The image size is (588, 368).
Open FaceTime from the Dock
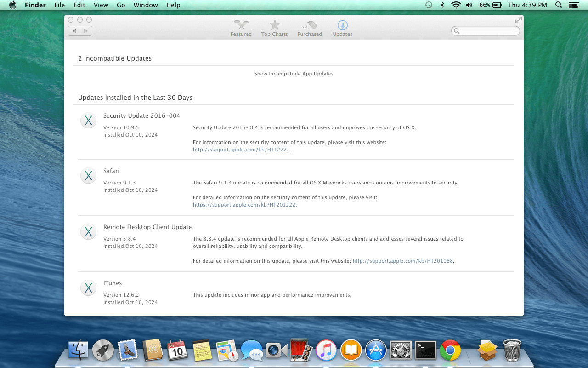pos(277,351)
